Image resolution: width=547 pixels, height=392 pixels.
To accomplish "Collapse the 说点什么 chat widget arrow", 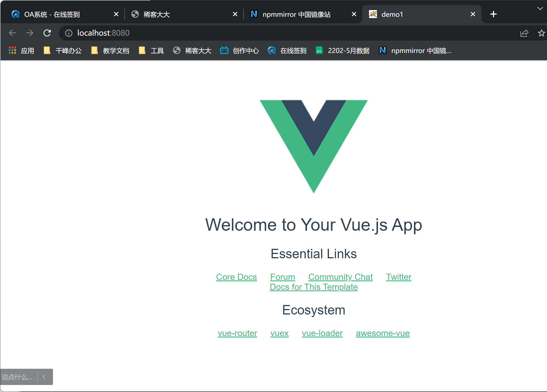I will click(44, 377).
